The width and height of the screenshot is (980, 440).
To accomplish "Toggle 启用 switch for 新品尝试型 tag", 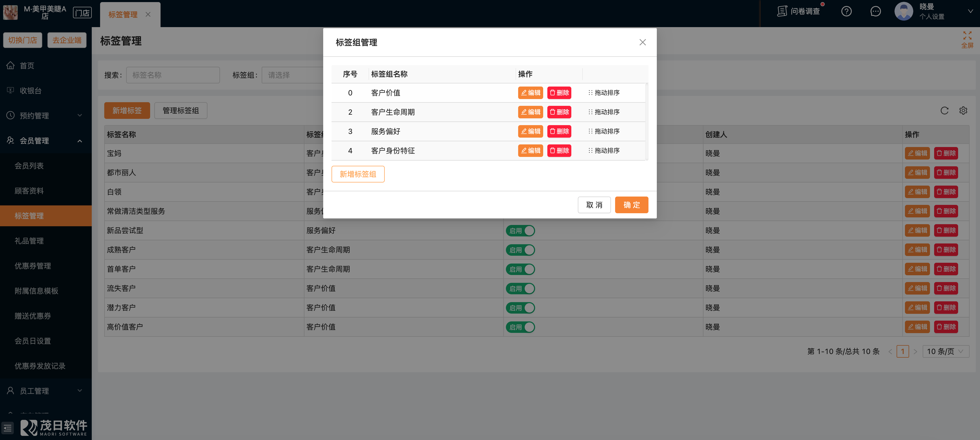I will pos(520,231).
